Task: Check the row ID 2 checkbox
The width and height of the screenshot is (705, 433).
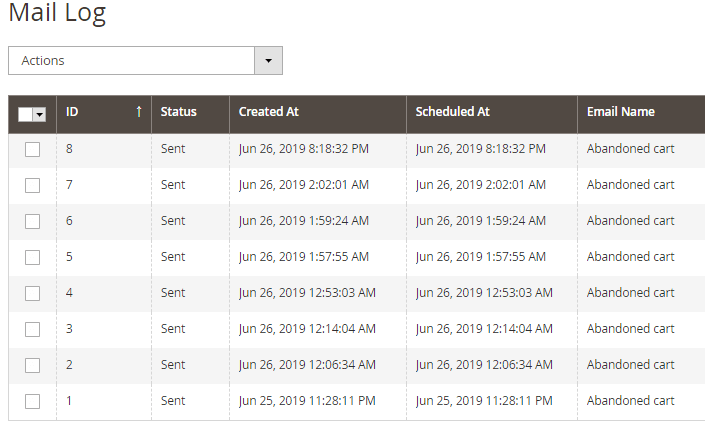Action: (x=32, y=365)
